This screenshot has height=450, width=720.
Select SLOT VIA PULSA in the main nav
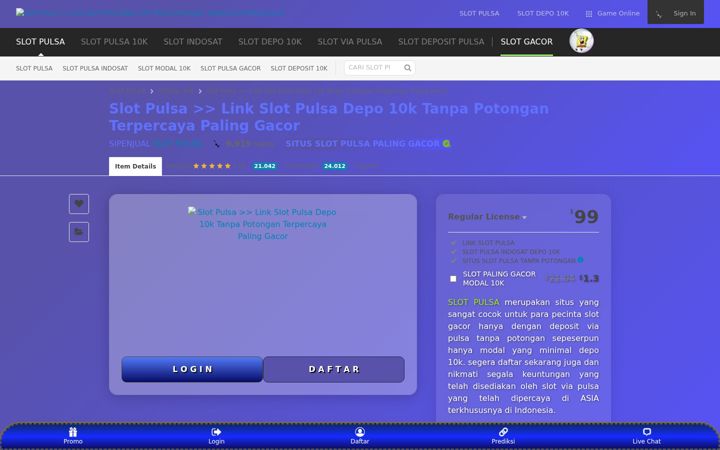[x=350, y=42]
